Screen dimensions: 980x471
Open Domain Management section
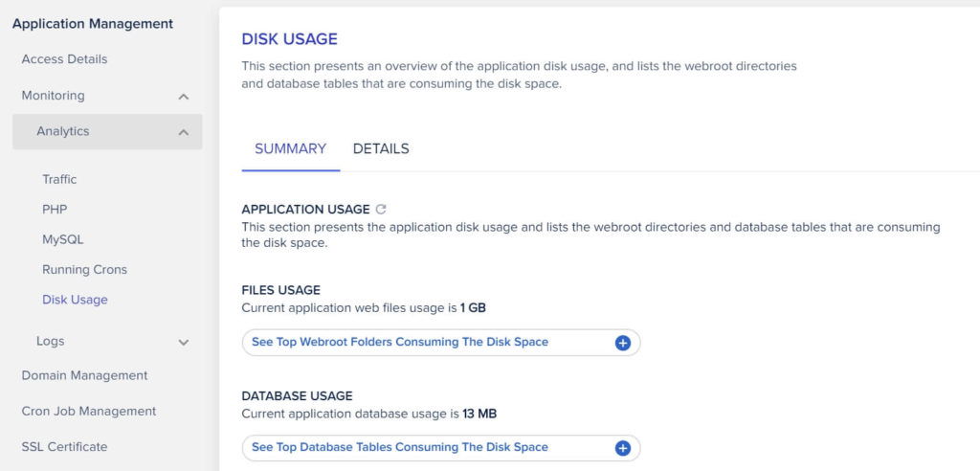pos(84,376)
